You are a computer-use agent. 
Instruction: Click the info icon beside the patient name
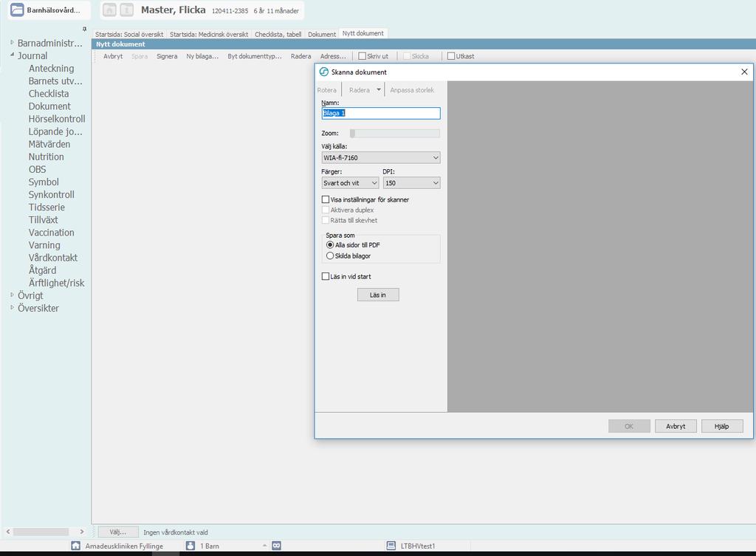[x=127, y=10]
